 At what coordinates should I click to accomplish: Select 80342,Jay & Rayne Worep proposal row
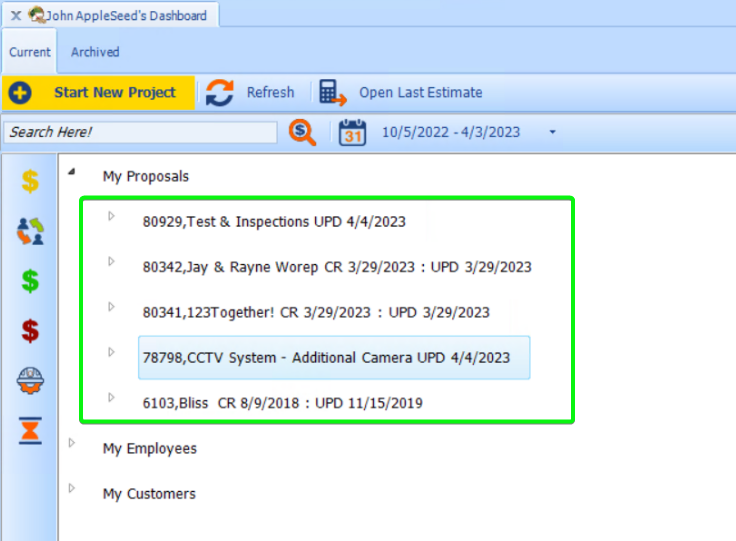point(337,267)
